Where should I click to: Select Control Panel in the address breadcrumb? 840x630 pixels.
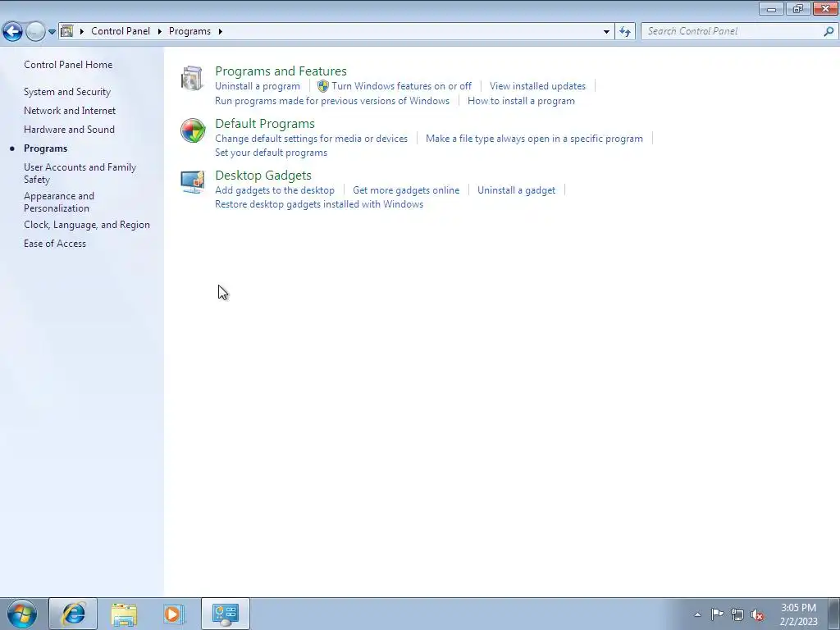click(x=121, y=31)
